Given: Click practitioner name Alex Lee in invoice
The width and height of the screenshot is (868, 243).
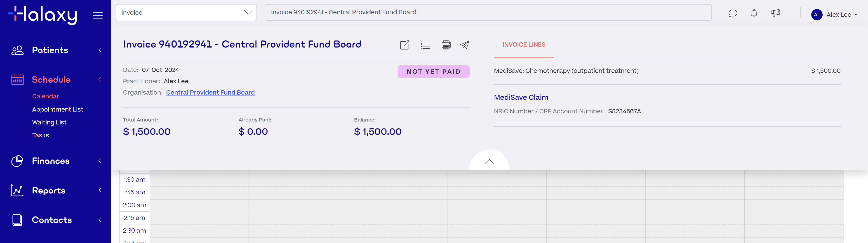Looking at the screenshot, I should pos(176,81).
